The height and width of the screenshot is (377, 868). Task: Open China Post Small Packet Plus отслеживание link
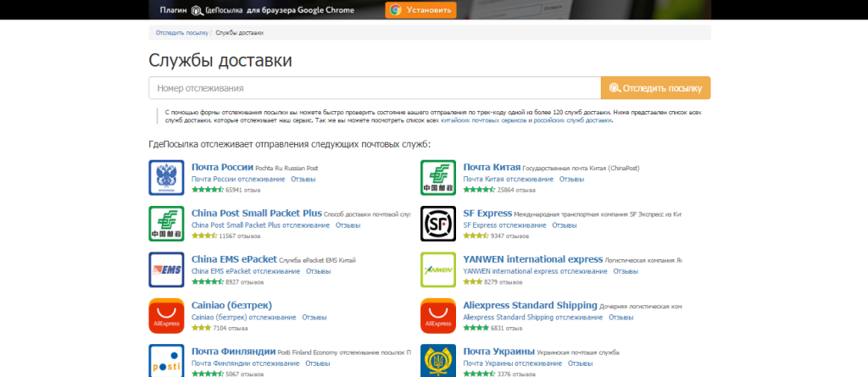[260, 225]
